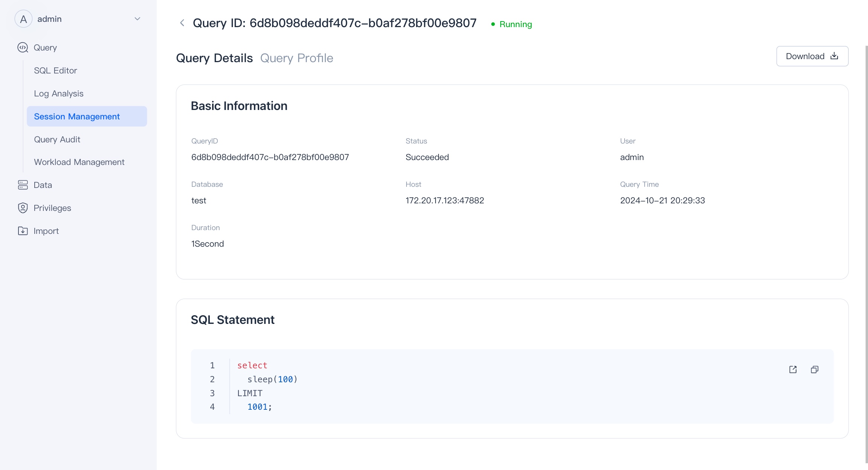Click the Import folder icon
868x470 pixels.
[23, 231]
